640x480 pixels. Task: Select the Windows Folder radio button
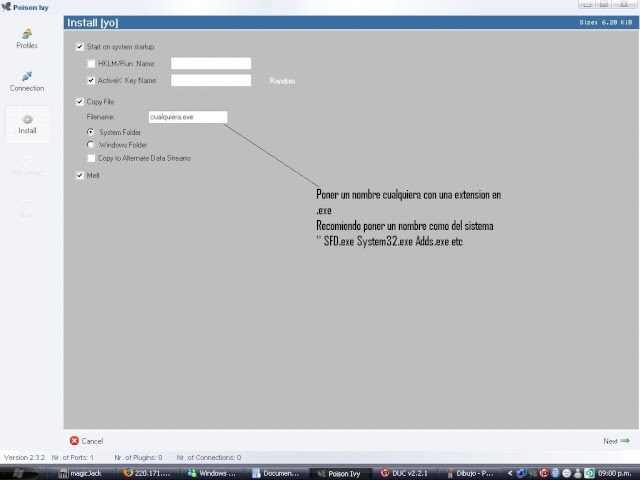pos(91,144)
